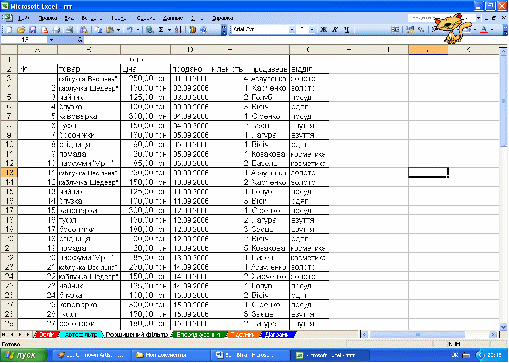Screen dimensions: 509x363
Task: Click the Print icon in the toolbar
Action: (x=57, y=30)
